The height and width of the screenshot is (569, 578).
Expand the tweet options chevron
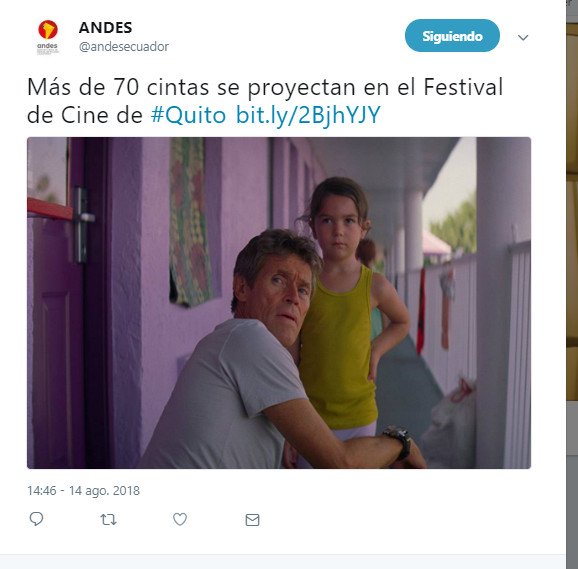tap(523, 37)
